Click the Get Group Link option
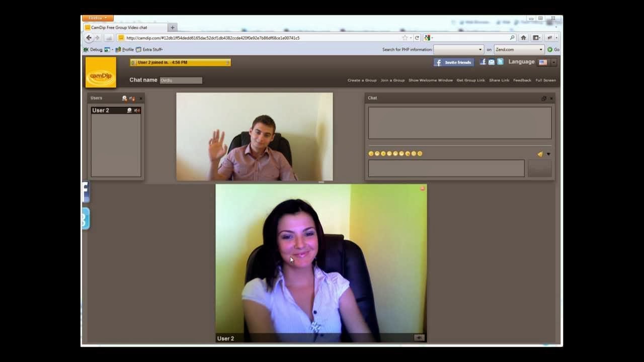This screenshot has height=362, width=644. pos(471,80)
